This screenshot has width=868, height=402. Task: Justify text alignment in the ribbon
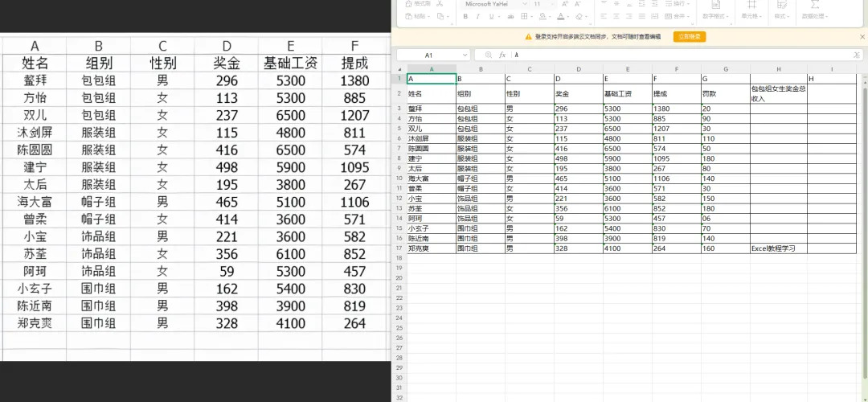coord(642,16)
